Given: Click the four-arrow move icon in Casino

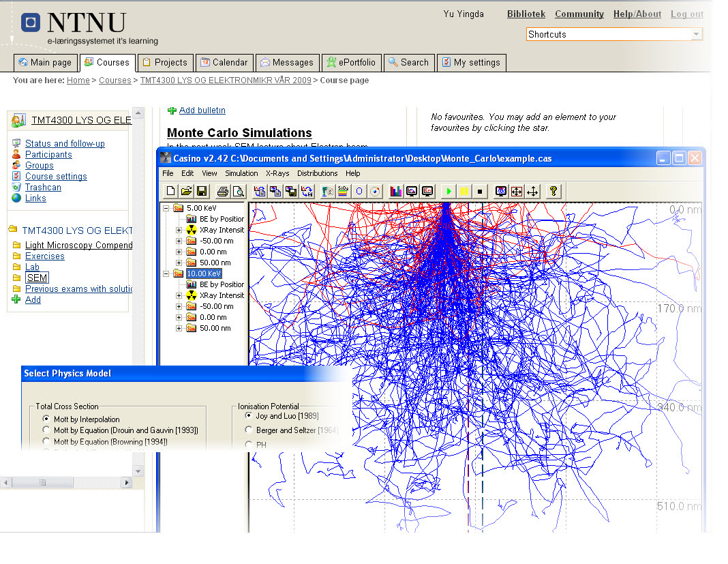Looking at the screenshot, I should [532, 192].
